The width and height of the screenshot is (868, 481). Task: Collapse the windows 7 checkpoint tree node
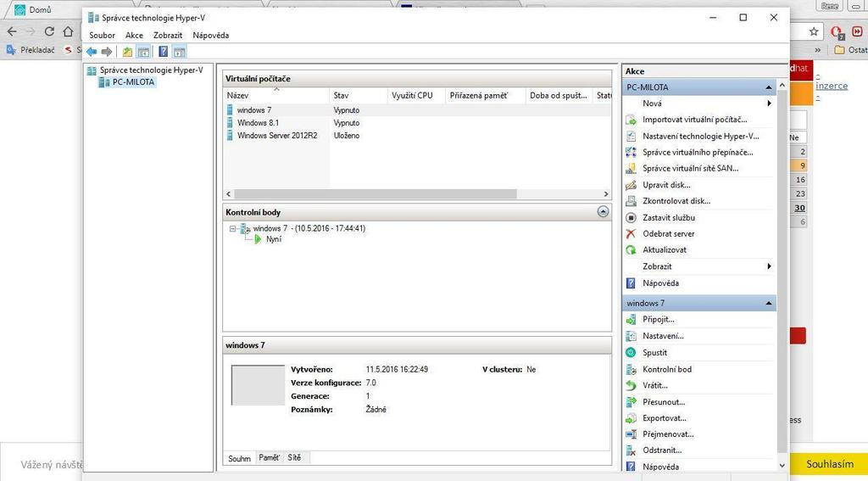point(232,228)
